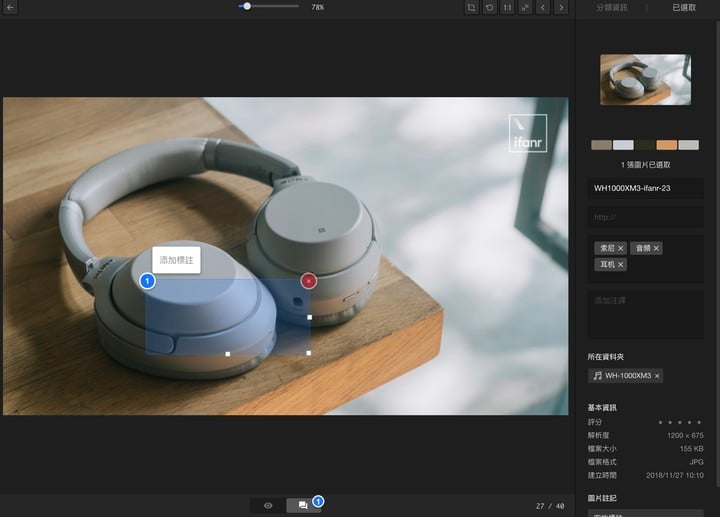The width and height of the screenshot is (720, 517).
Task: Remove the WH-1000XM3 folder
Action: 657,376
